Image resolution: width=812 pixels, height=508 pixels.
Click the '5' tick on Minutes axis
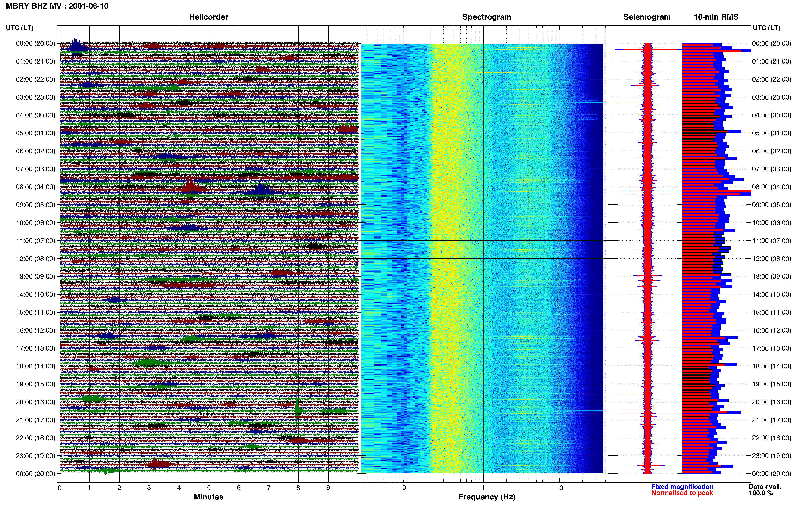209,487
